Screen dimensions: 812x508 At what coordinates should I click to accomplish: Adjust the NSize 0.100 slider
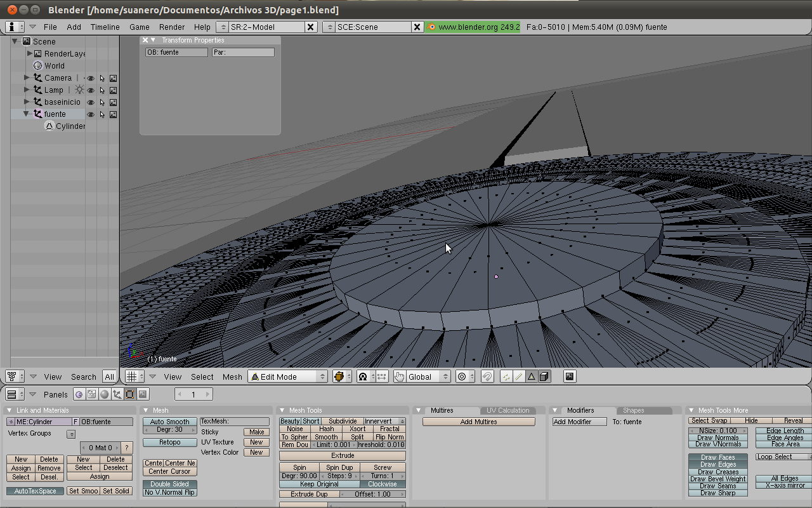717,431
